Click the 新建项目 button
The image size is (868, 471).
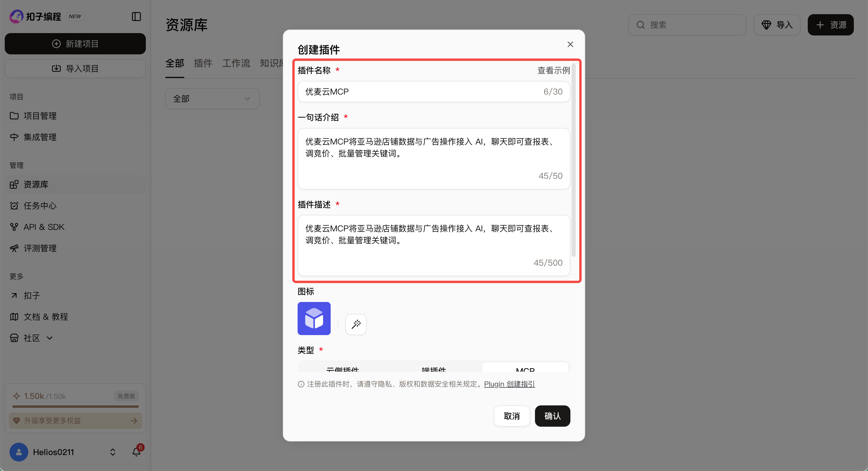[x=75, y=44]
